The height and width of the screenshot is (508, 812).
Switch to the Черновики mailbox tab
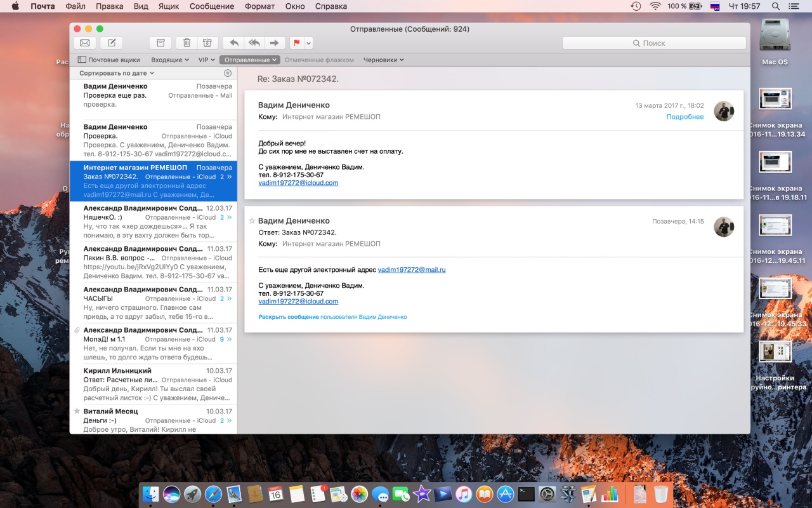(x=383, y=60)
